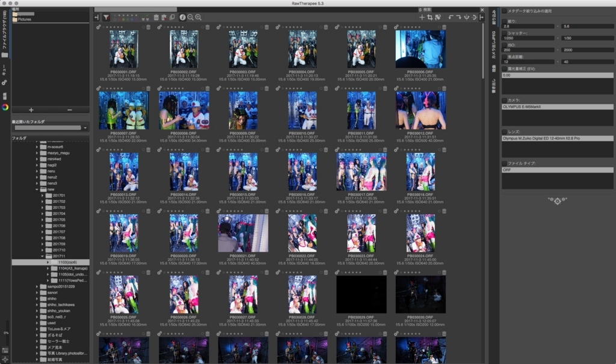Expand the 1103(jojo6) folder arrow
Screen dimensions: 616x364
48,262
